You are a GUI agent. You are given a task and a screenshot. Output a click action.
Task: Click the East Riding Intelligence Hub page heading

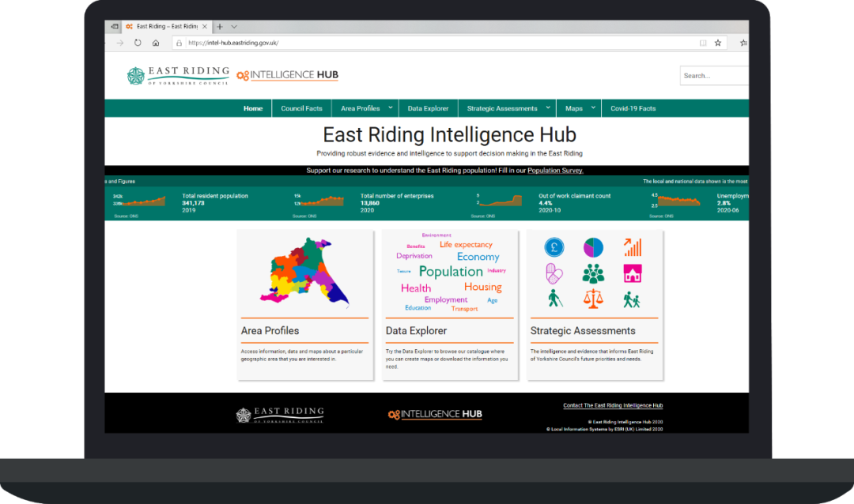(x=449, y=135)
